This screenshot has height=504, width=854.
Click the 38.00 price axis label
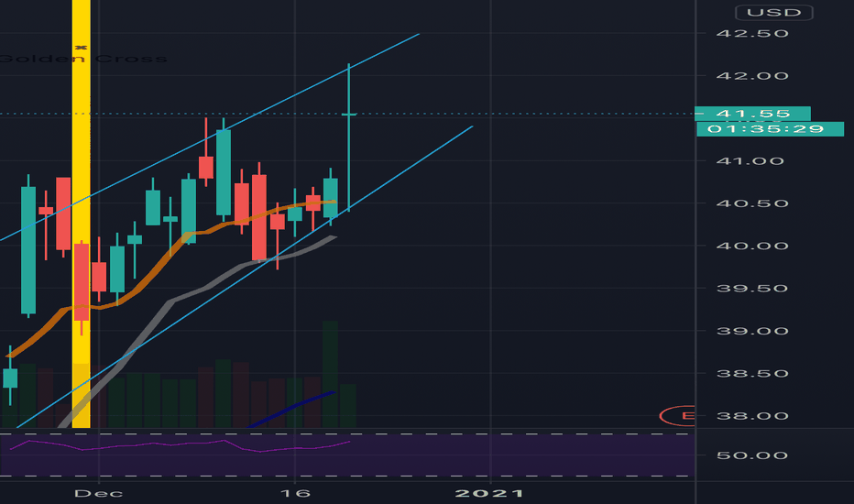coord(752,416)
